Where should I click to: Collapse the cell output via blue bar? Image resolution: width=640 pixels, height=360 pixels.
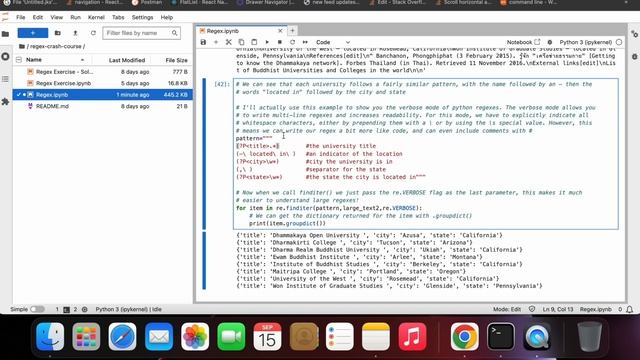(204, 260)
